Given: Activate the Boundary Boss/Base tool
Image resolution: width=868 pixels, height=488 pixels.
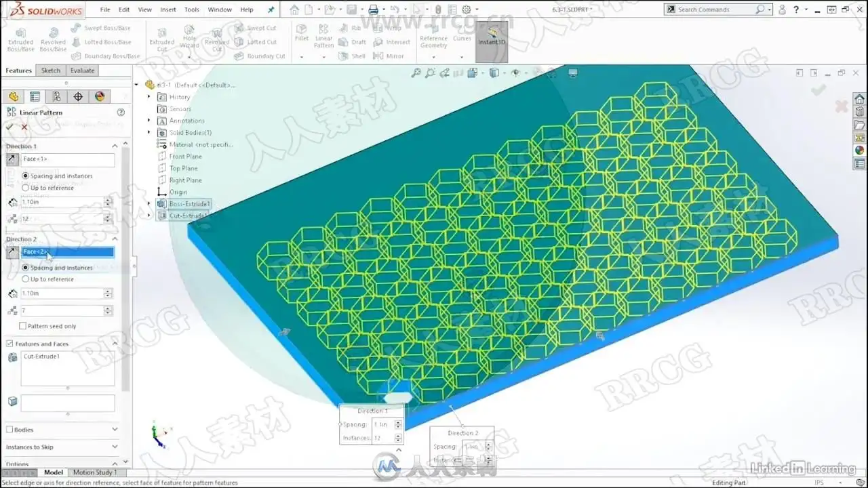Looking at the screenshot, I should [106, 56].
